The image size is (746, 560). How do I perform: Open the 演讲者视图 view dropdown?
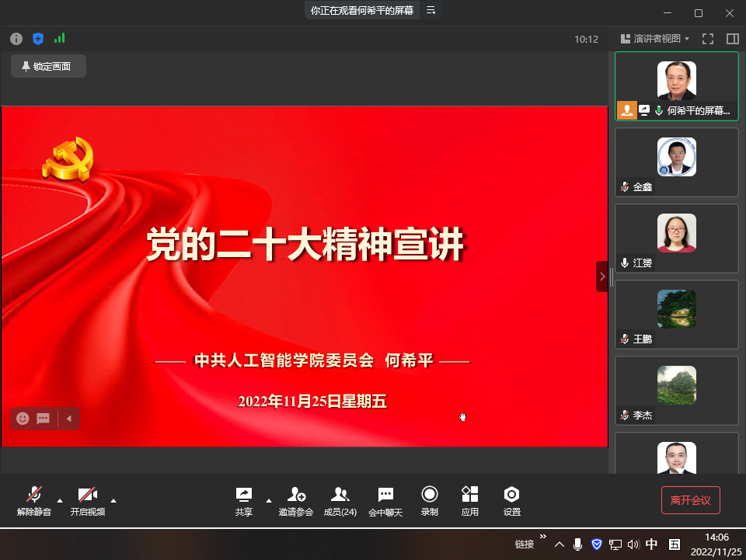(x=655, y=39)
